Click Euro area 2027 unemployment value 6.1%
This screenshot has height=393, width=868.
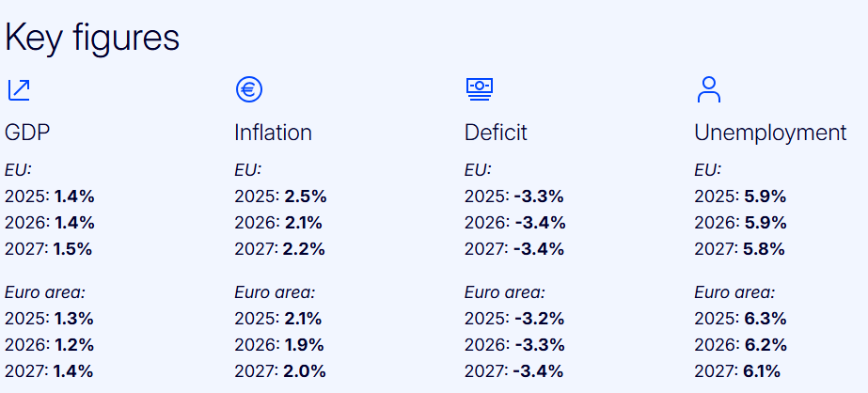tap(762, 370)
